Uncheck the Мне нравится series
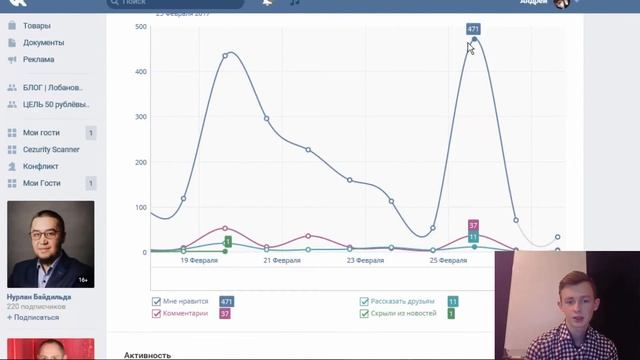640x360 pixels. [x=156, y=302]
